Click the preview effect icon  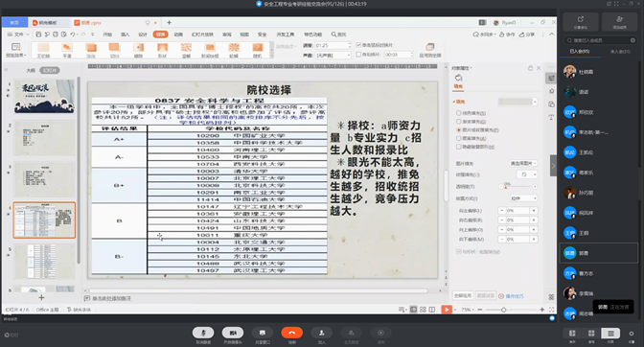pos(15,47)
